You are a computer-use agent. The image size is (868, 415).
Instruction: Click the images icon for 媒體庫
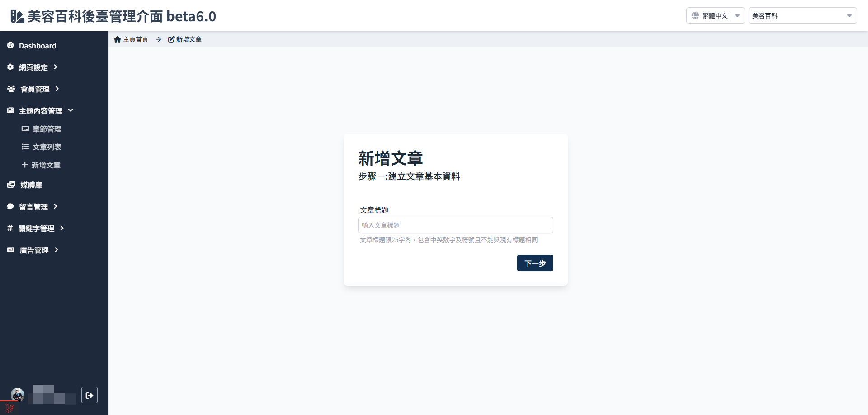pyautogui.click(x=11, y=185)
